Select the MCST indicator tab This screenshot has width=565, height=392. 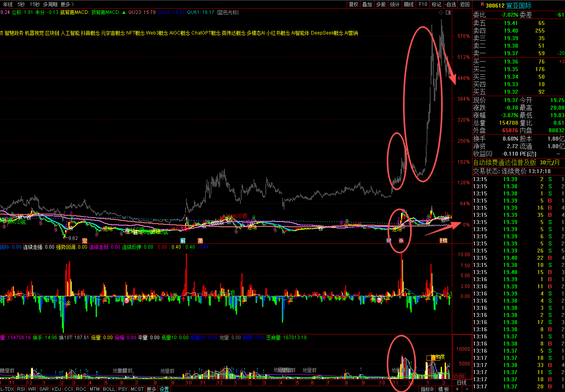(x=137, y=389)
